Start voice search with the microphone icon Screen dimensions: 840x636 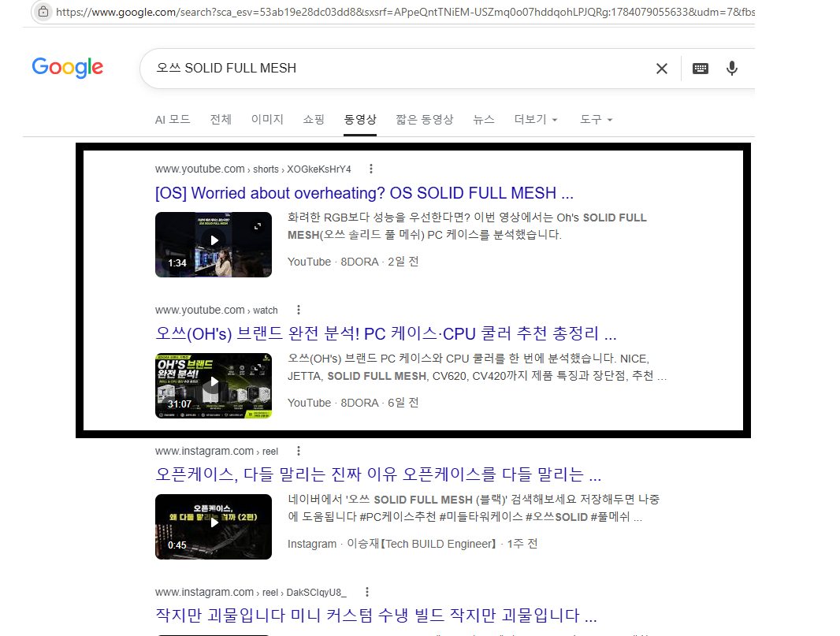click(x=732, y=69)
